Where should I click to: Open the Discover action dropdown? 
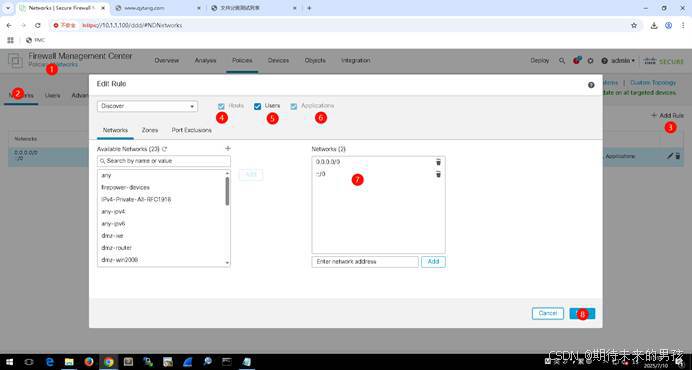click(147, 106)
